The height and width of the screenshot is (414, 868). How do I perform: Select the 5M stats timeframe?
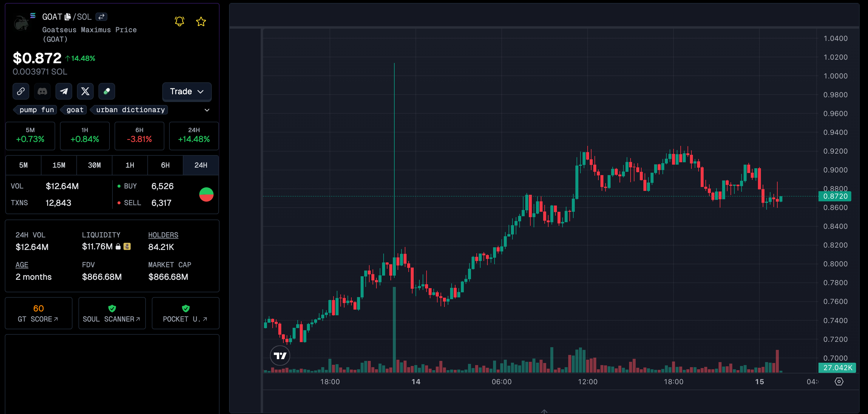pos(23,165)
